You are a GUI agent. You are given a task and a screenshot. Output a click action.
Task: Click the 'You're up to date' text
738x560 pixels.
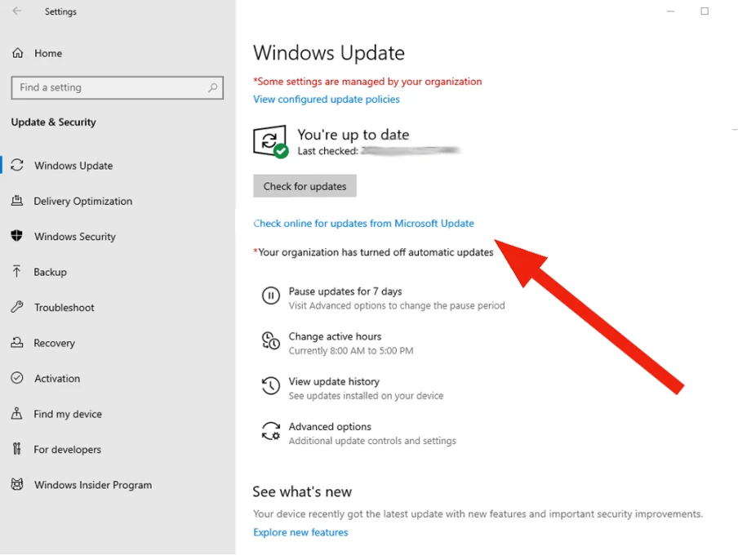[x=353, y=135]
